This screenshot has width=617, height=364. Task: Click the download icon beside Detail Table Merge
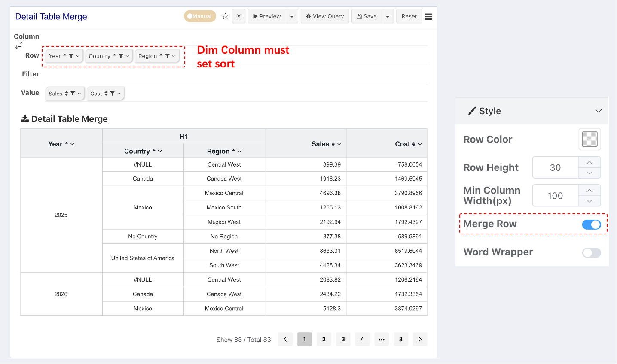[x=25, y=118]
